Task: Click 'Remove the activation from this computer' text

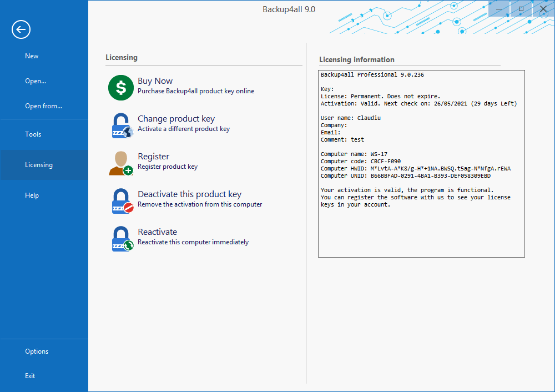Action: (x=200, y=204)
